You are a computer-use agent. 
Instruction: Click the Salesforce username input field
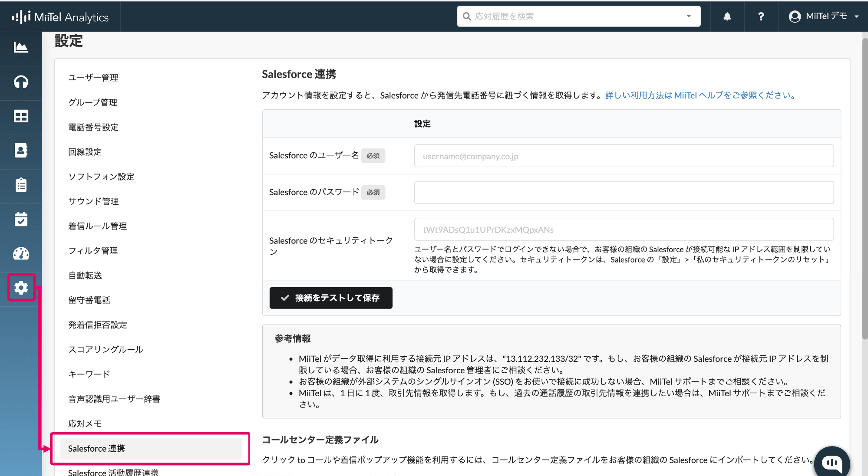pos(624,156)
